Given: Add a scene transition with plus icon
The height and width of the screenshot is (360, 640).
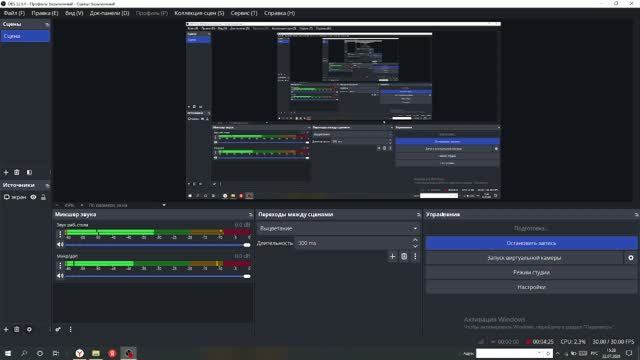Looking at the screenshot, I should click(x=392, y=256).
